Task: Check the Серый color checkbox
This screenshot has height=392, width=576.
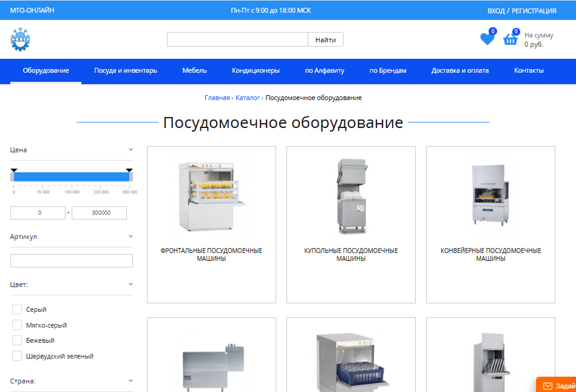Action: pos(17,309)
